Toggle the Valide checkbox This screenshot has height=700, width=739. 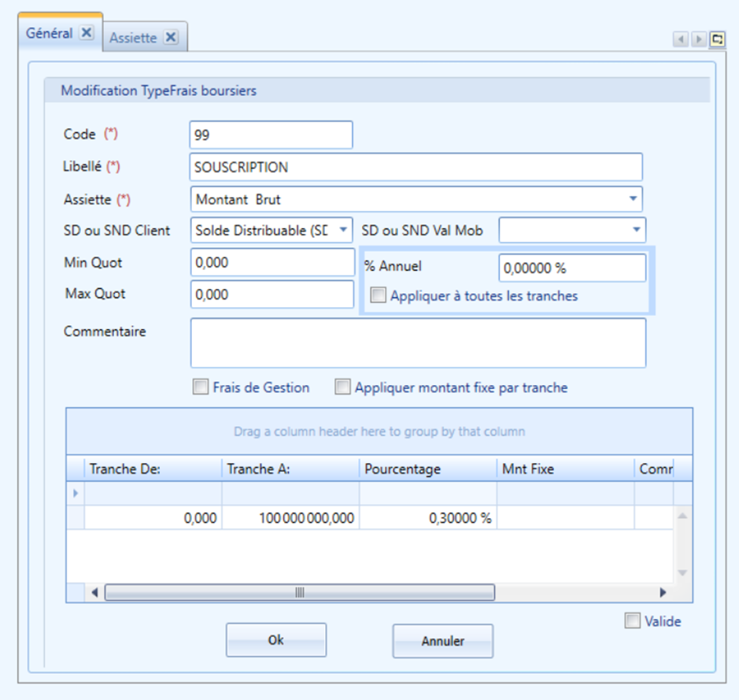point(633,620)
